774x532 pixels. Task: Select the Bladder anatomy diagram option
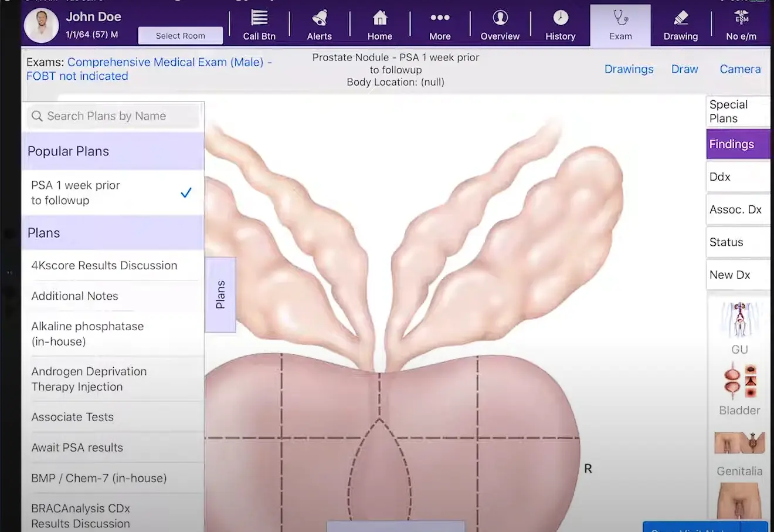(x=738, y=387)
